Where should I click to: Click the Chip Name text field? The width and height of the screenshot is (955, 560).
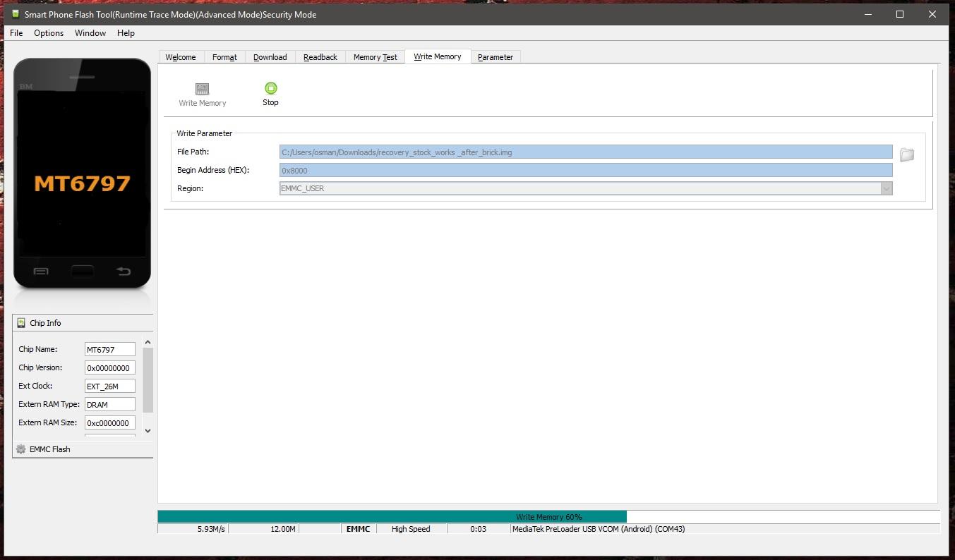click(109, 349)
